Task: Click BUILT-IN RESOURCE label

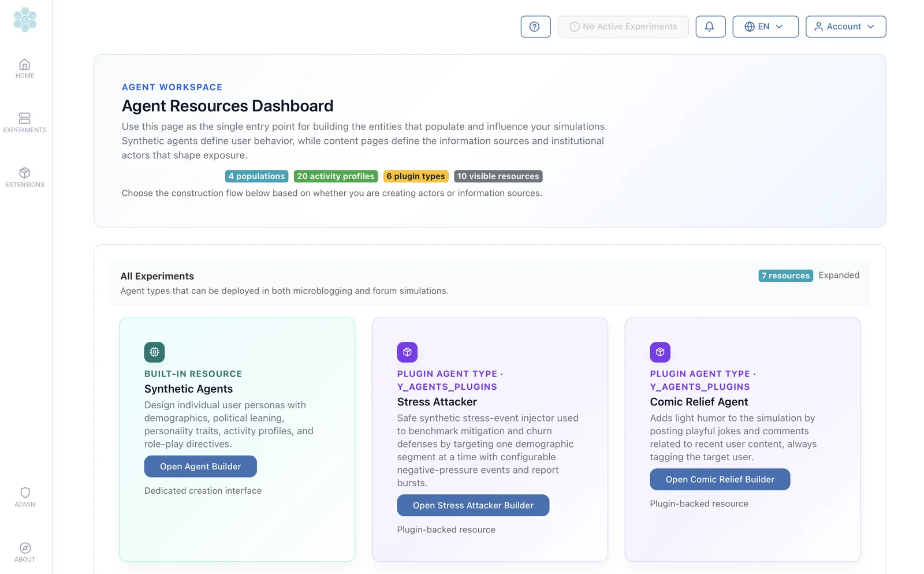Action: tap(193, 374)
